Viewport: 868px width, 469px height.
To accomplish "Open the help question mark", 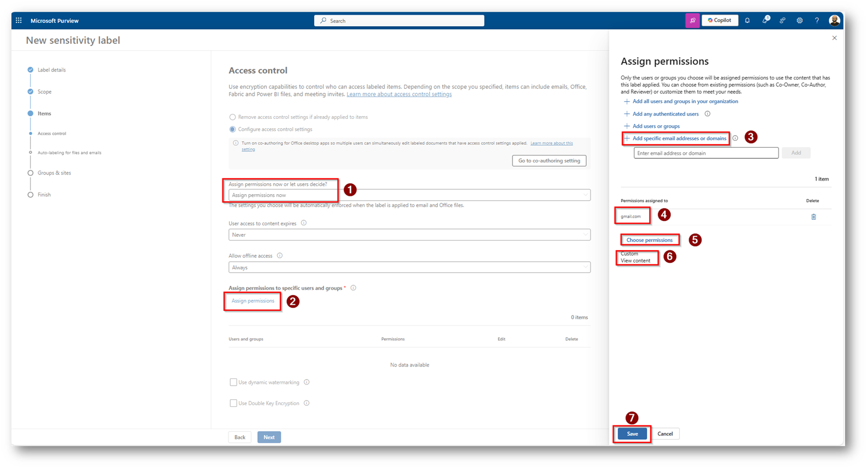I will (x=817, y=21).
